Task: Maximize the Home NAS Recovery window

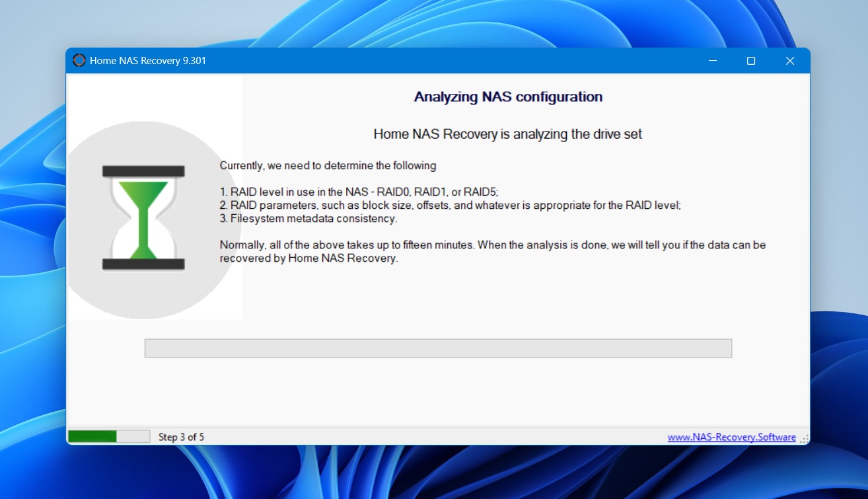Action: 751,60
